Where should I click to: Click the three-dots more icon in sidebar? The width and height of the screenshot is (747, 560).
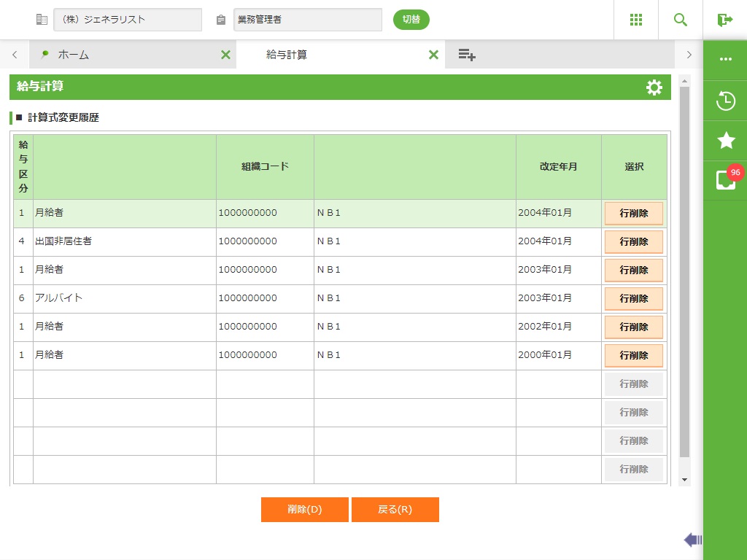pos(725,60)
